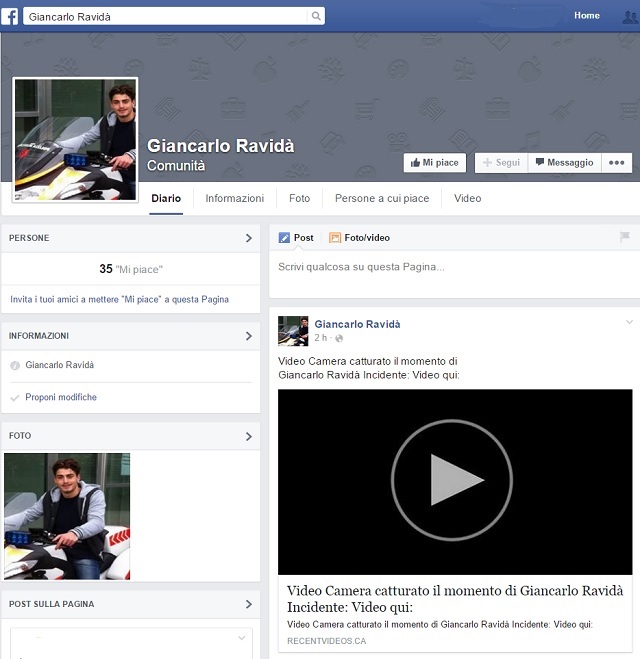The image size is (640, 659).
Task: Toggle the Mi piace like button
Action: (x=434, y=163)
